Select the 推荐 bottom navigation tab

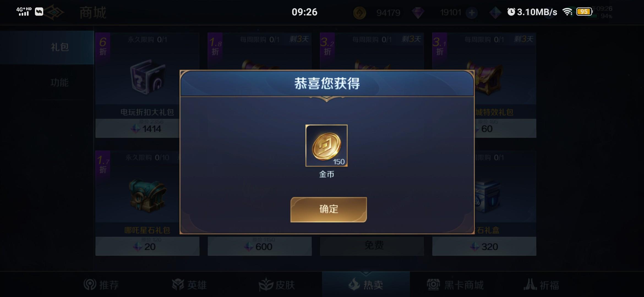pos(101,285)
